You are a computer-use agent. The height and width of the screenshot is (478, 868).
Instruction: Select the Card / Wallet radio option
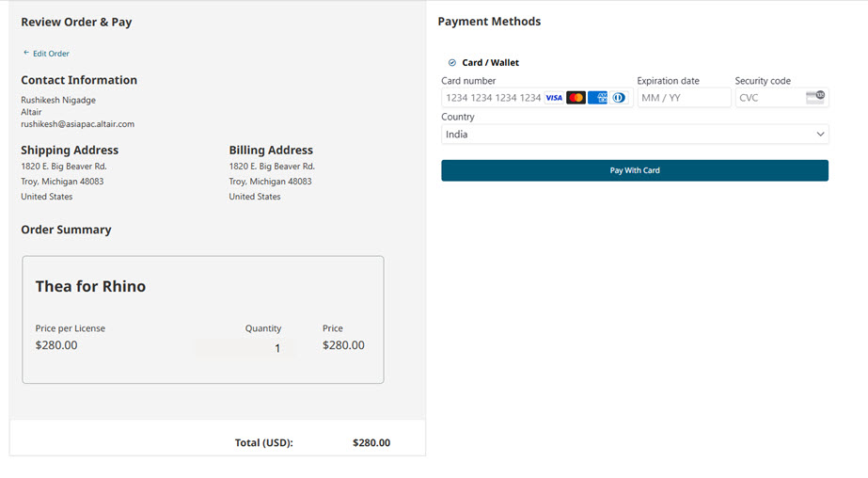click(452, 63)
